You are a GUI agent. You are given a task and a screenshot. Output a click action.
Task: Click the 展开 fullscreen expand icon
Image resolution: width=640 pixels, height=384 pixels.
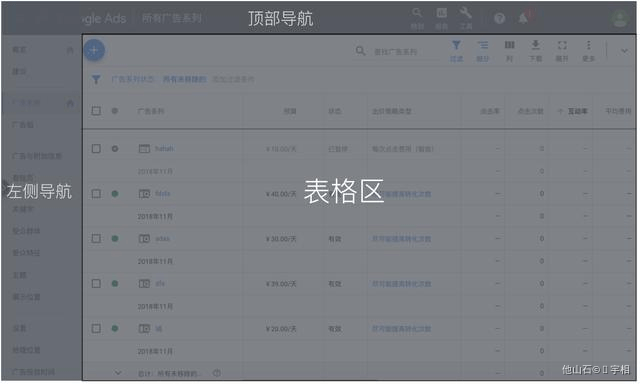tap(562, 45)
